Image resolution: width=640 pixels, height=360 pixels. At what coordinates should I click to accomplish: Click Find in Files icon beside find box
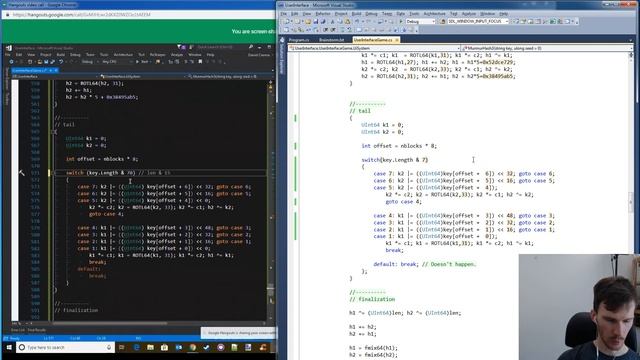443,22
